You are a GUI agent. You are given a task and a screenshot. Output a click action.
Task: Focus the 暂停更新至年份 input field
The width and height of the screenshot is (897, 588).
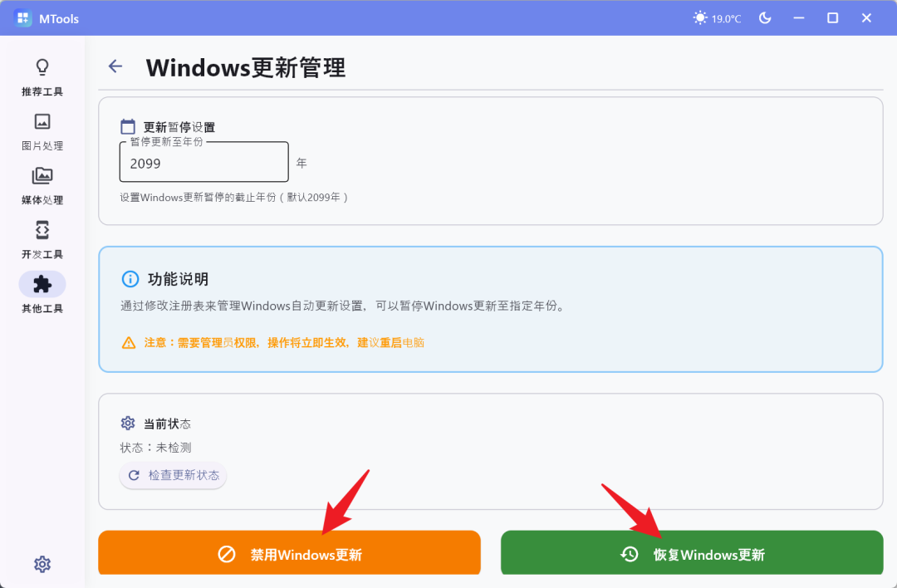(204, 163)
